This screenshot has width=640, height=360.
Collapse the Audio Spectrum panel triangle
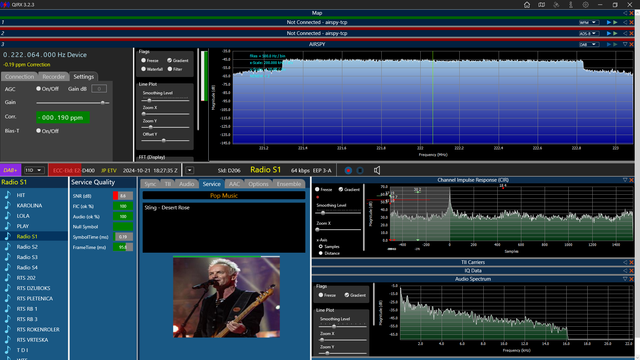[x=625, y=279]
